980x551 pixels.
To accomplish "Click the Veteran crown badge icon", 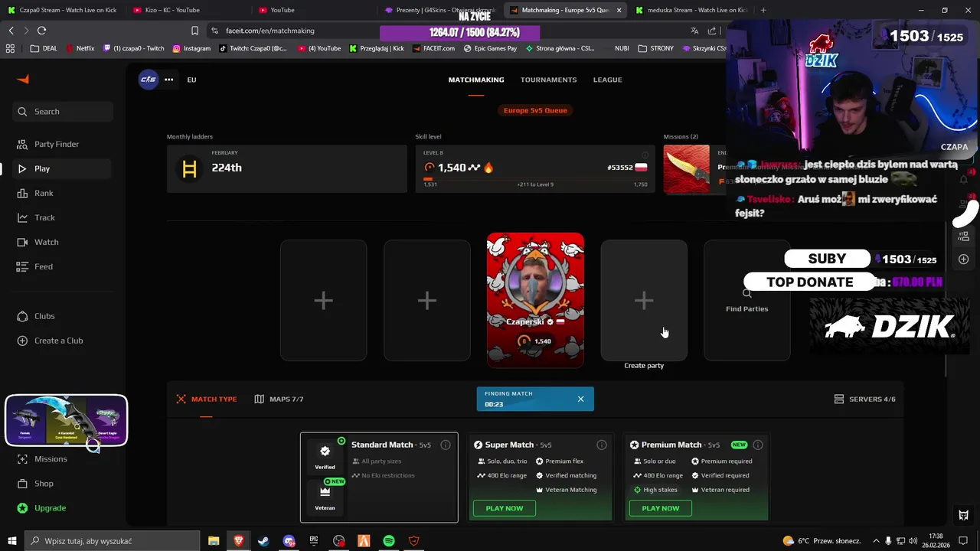I will click(325, 491).
